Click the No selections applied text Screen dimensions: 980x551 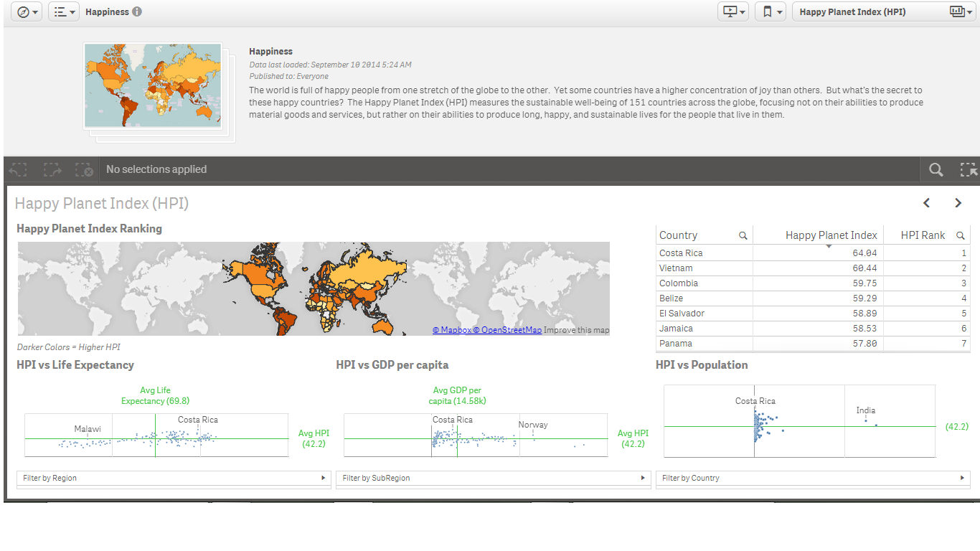pos(156,169)
